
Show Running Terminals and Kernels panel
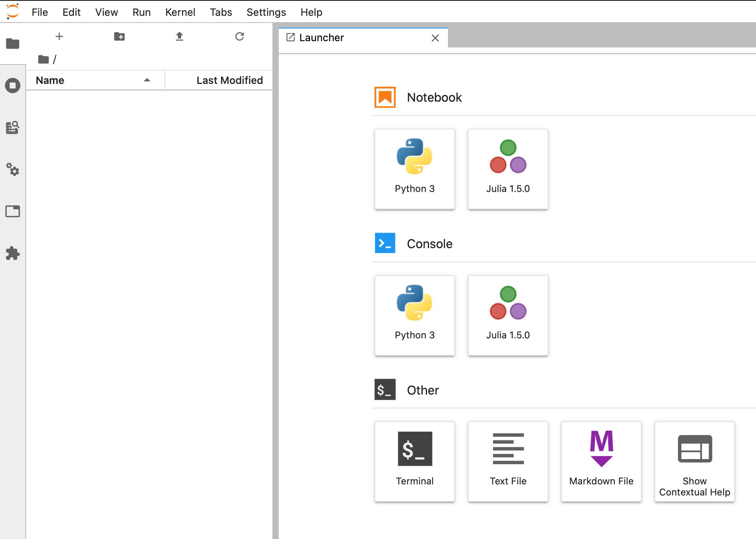tap(13, 85)
